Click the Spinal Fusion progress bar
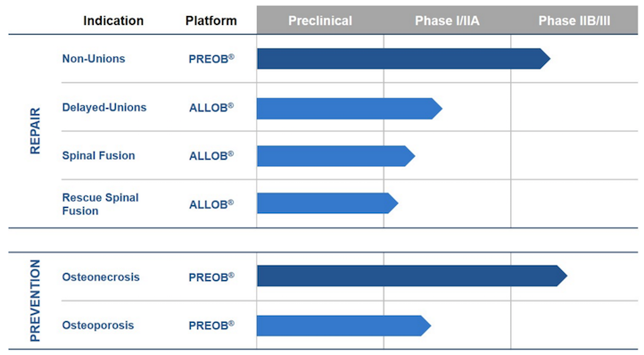Viewport: 644px width, 355px height. click(x=336, y=156)
